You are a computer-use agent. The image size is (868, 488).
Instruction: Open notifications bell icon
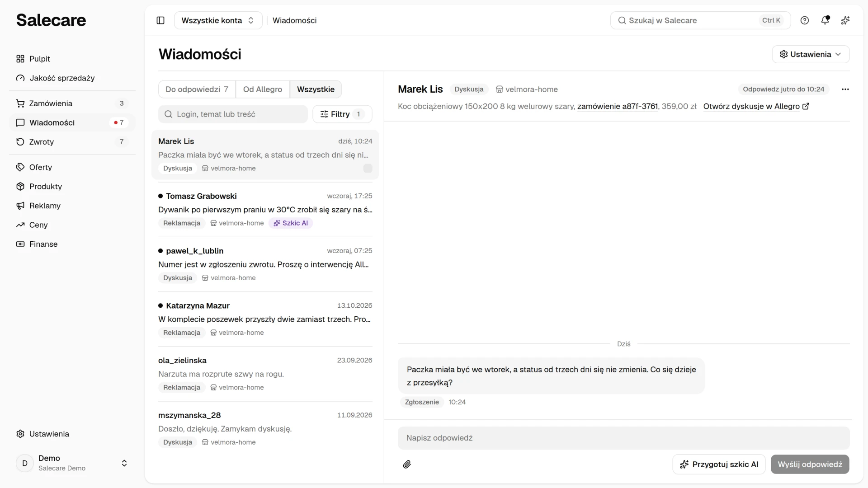click(x=825, y=20)
